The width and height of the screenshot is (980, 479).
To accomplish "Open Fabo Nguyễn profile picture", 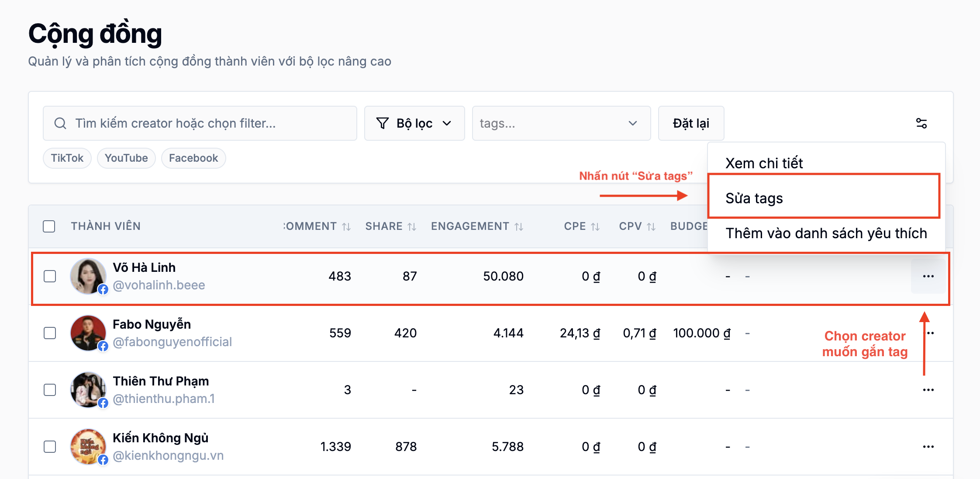I will click(88, 333).
